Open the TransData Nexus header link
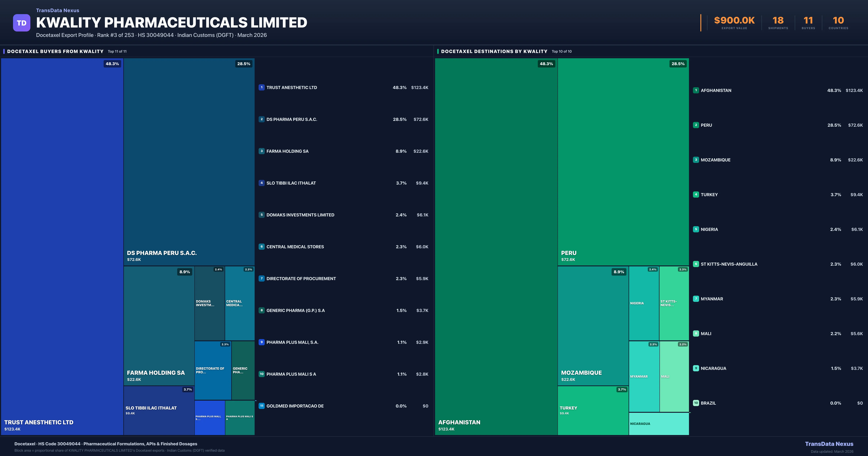 pos(58,10)
